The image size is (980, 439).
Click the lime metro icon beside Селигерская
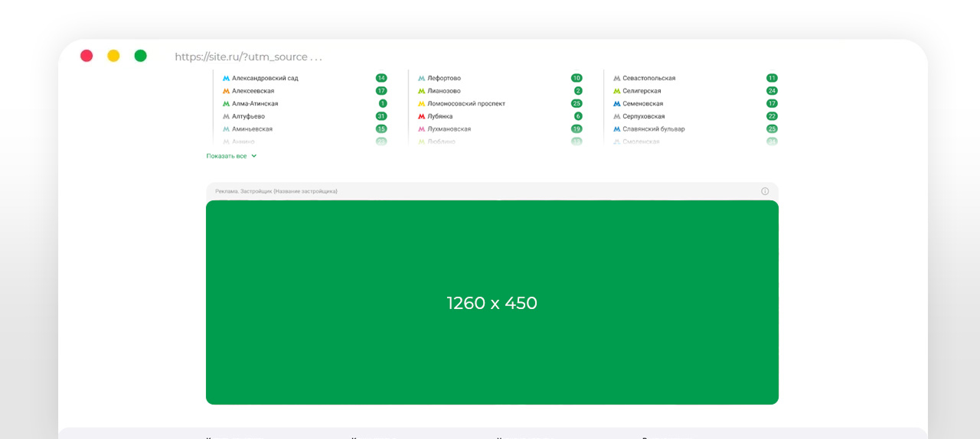(616, 91)
